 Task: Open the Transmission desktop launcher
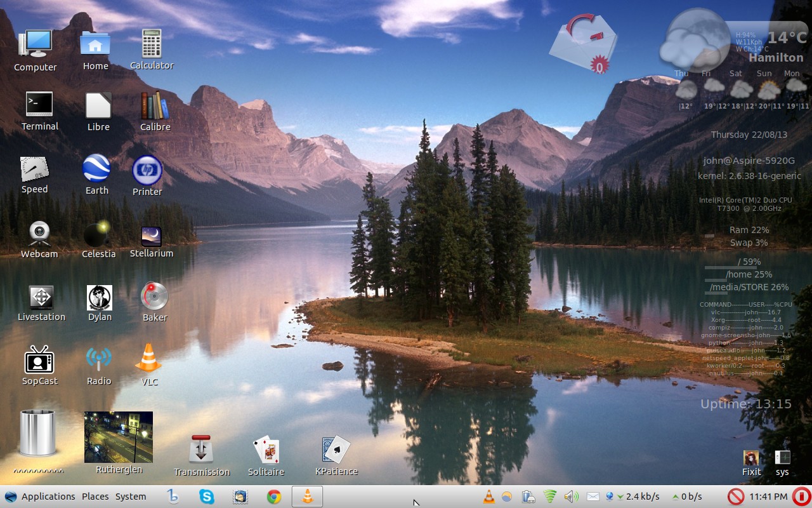click(x=201, y=450)
